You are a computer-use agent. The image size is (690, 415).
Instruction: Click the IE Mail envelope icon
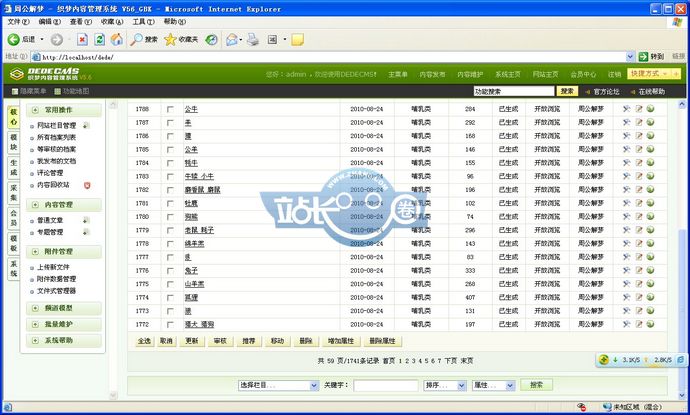click(x=231, y=40)
